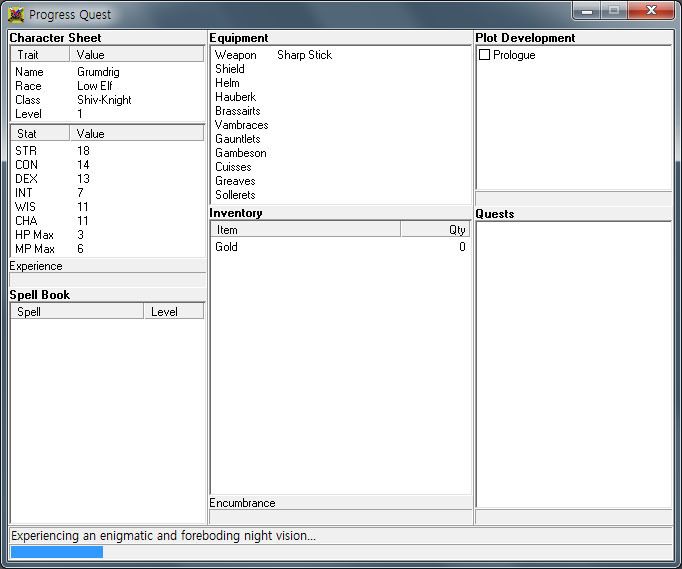
Task: Select the Gambeson equipment row
Action: tap(341, 153)
